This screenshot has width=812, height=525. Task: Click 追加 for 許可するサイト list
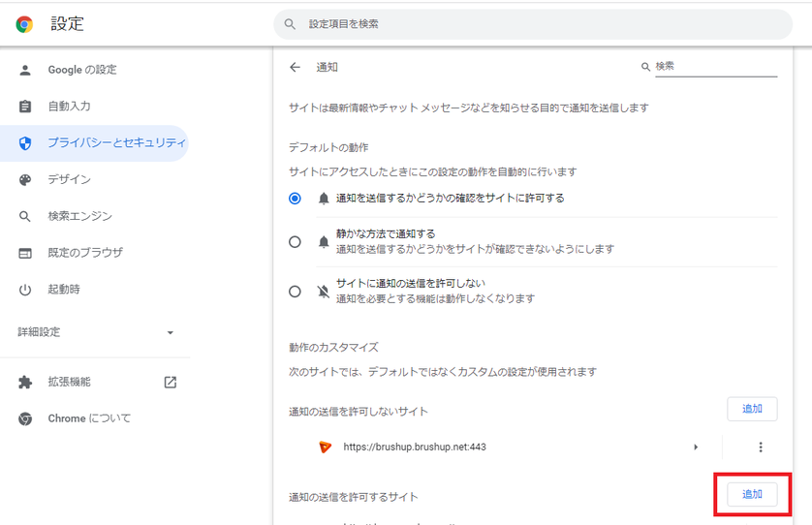coord(752,494)
